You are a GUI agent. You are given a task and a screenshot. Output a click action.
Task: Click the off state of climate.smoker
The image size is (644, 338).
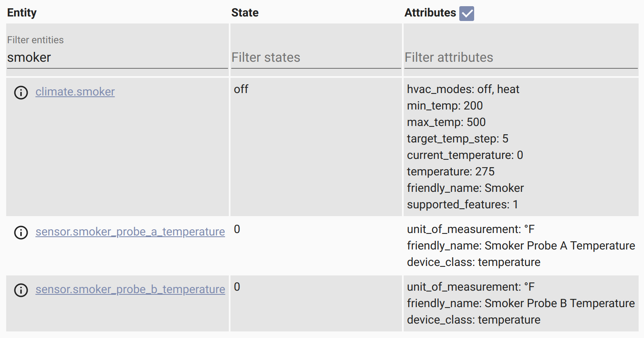coord(241,89)
